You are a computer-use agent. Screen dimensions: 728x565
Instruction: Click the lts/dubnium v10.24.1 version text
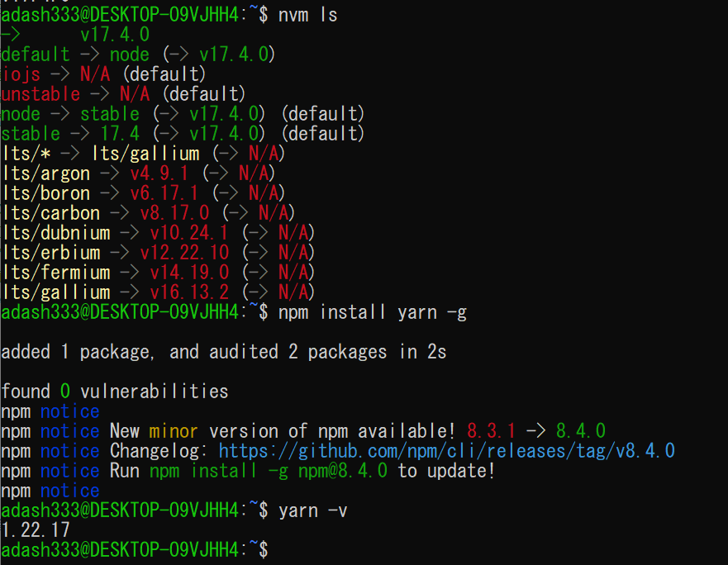click(x=189, y=233)
